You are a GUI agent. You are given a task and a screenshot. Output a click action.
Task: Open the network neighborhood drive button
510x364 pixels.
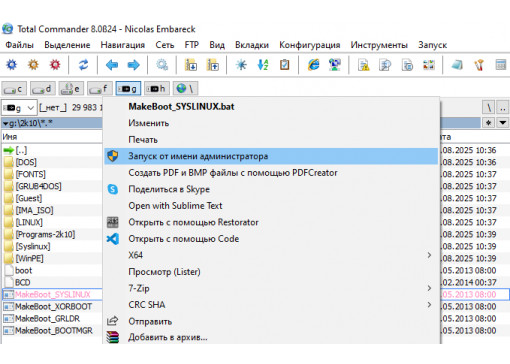tap(185, 89)
